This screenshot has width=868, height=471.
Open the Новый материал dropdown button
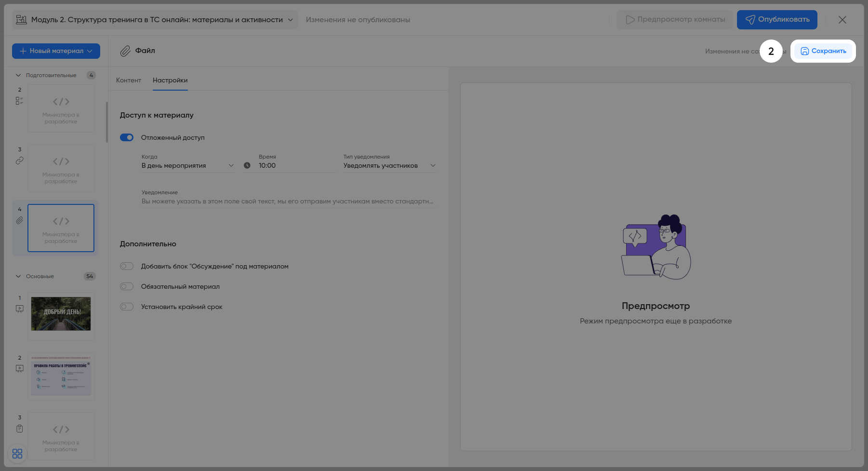click(x=56, y=51)
